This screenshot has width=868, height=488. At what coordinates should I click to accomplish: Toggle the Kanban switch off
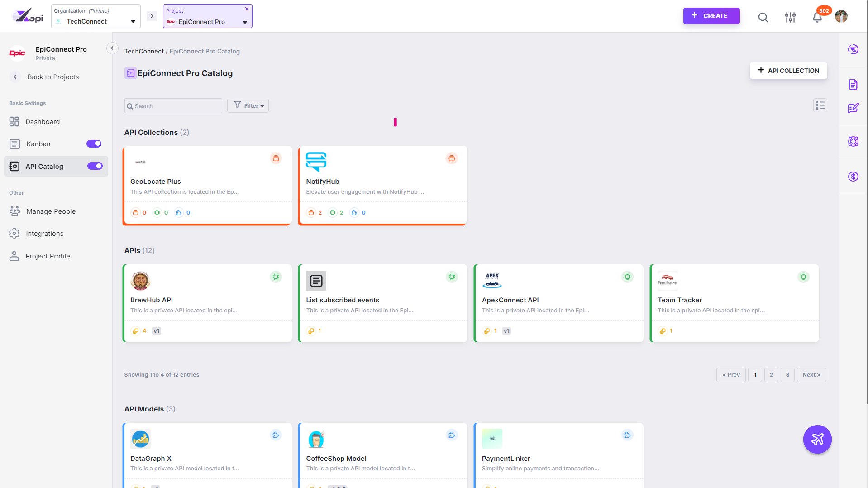(94, 144)
